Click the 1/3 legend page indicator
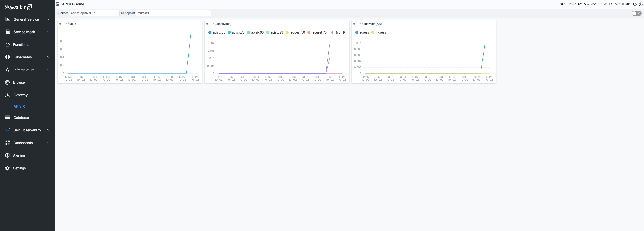 [338, 32]
